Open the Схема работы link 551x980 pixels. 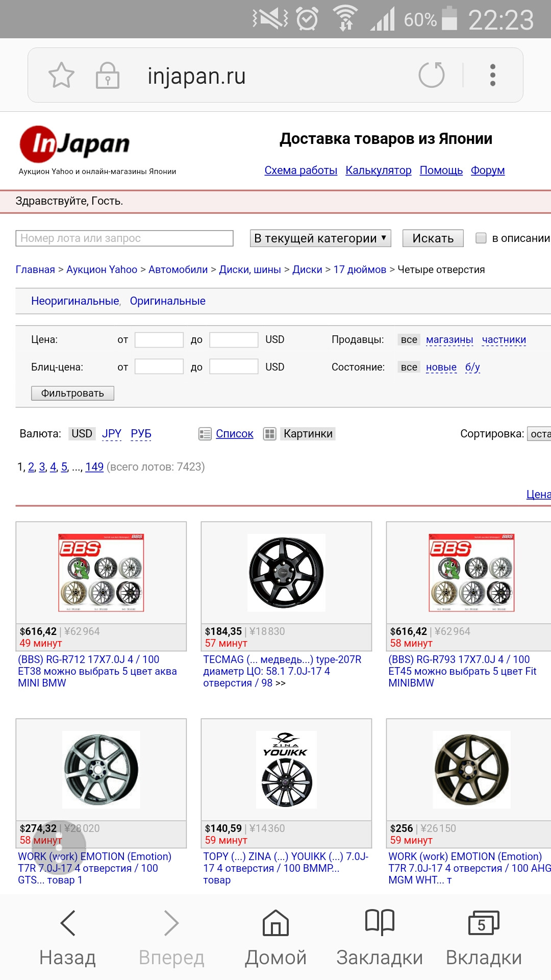point(300,170)
